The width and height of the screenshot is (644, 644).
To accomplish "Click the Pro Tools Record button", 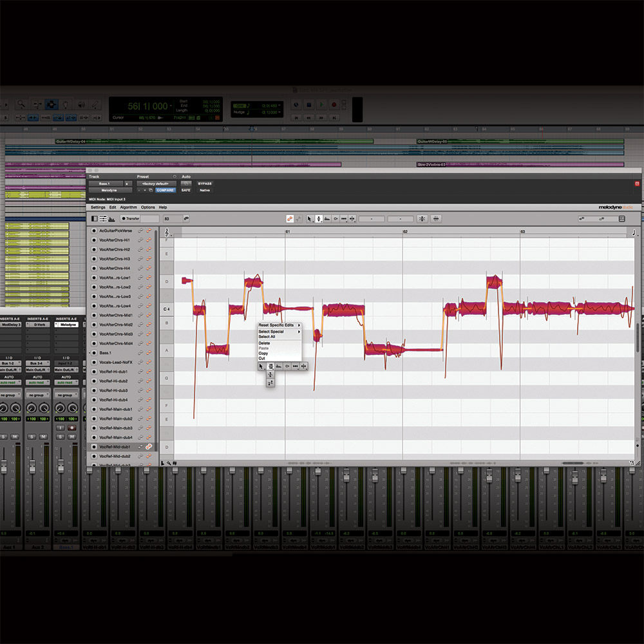I will [x=334, y=105].
